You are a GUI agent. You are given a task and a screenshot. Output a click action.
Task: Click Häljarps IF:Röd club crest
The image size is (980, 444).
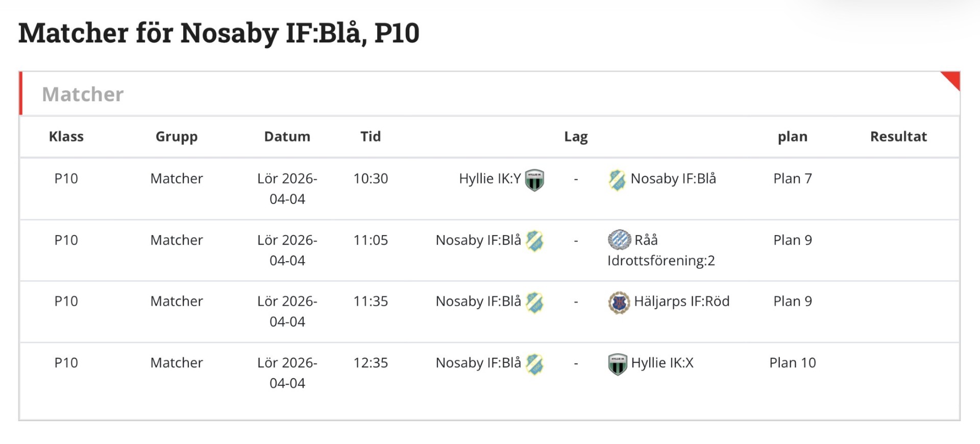click(619, 302)
